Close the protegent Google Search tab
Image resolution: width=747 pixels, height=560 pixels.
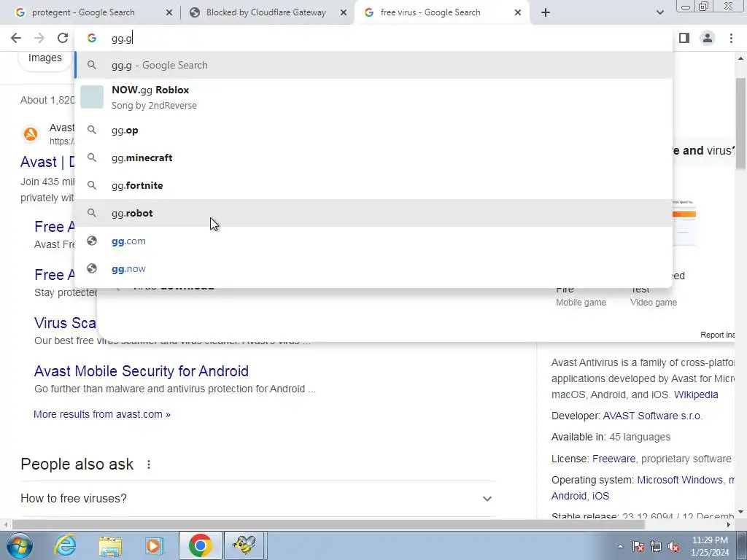click(169, 13)
